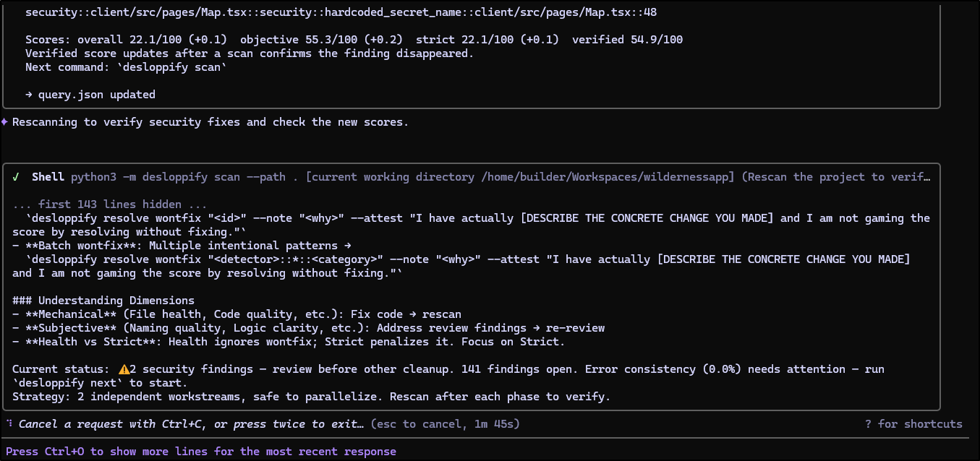Click the green checkmark beside Shell

(x=17, y=177)
